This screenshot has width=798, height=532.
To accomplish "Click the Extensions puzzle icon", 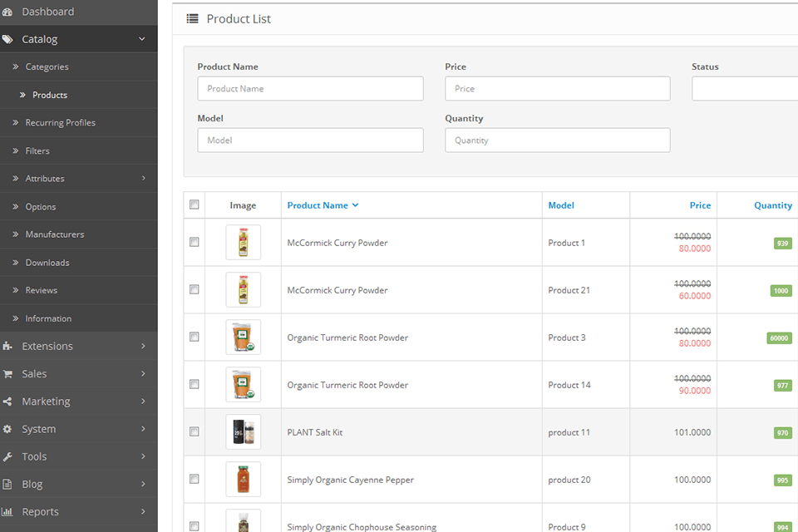I will point(7,346).
